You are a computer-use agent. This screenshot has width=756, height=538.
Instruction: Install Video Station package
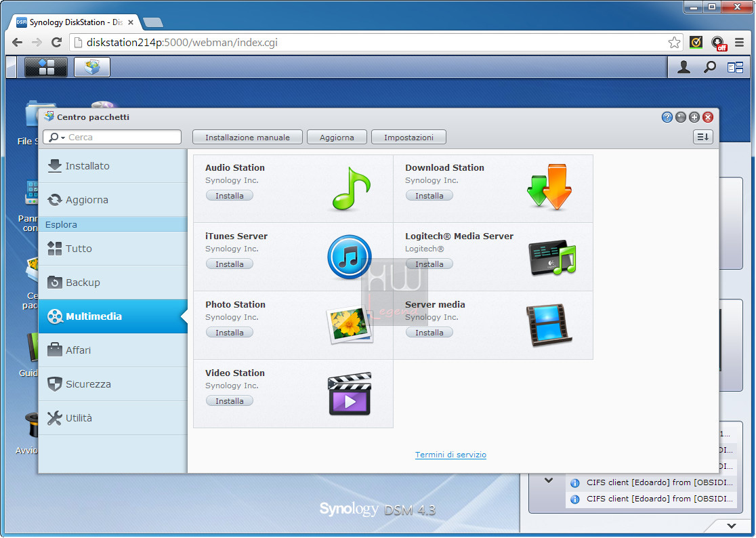pyautogui.click(x=230, y=401)
